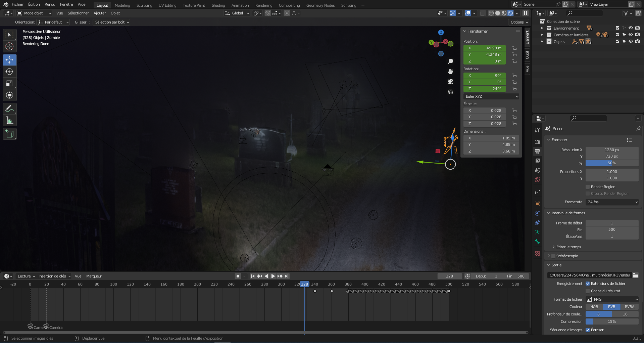The height and width of the screenshot is (343, 644).
Task: Disable the Extensions de fichier checkbox
Action: tap(588, 284)
